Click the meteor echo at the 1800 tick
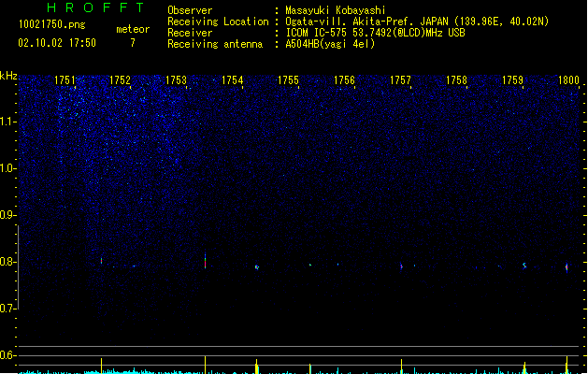This screenshot has height=374, width=588. pyautogui.click(x=566, y=267)
